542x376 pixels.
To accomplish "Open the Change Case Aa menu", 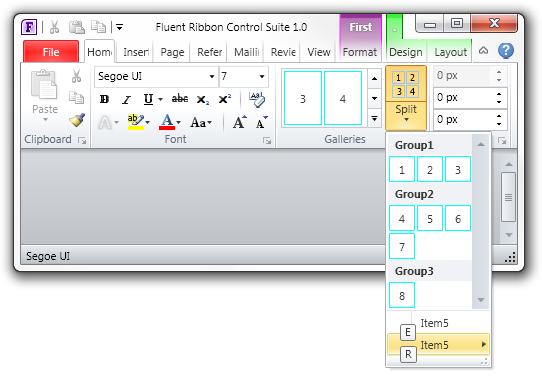I will pos(200,122).
